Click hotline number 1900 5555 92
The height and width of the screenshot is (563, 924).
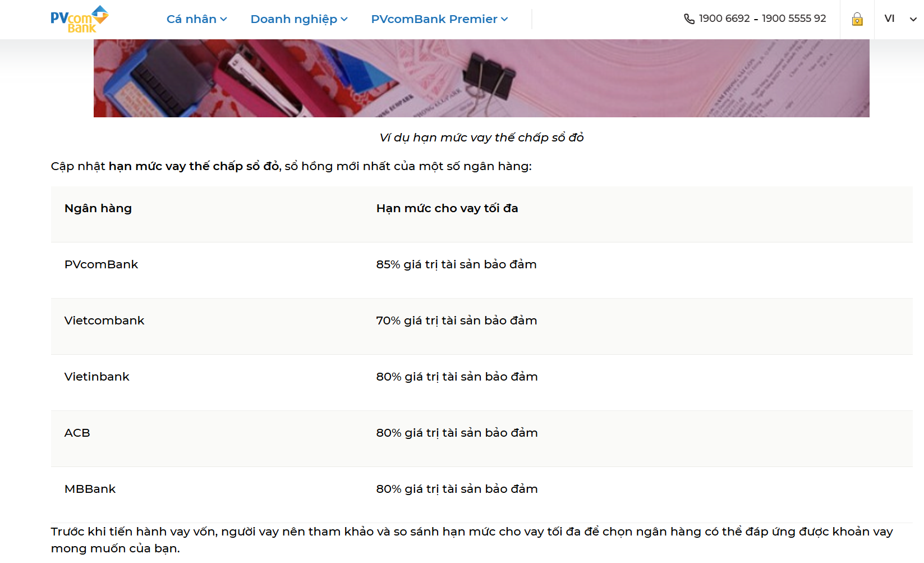(x=793, y=19)
